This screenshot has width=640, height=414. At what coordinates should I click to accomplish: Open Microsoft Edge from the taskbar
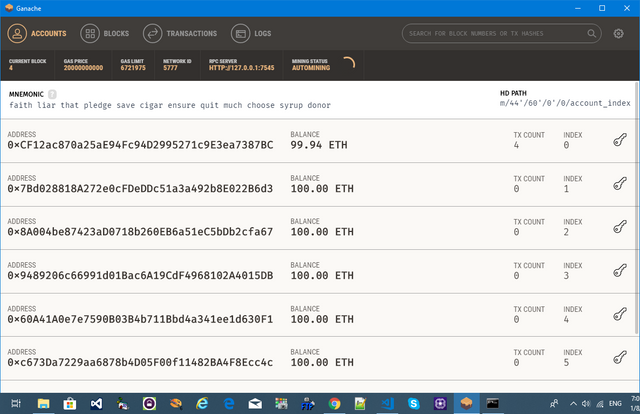point(229,404)
